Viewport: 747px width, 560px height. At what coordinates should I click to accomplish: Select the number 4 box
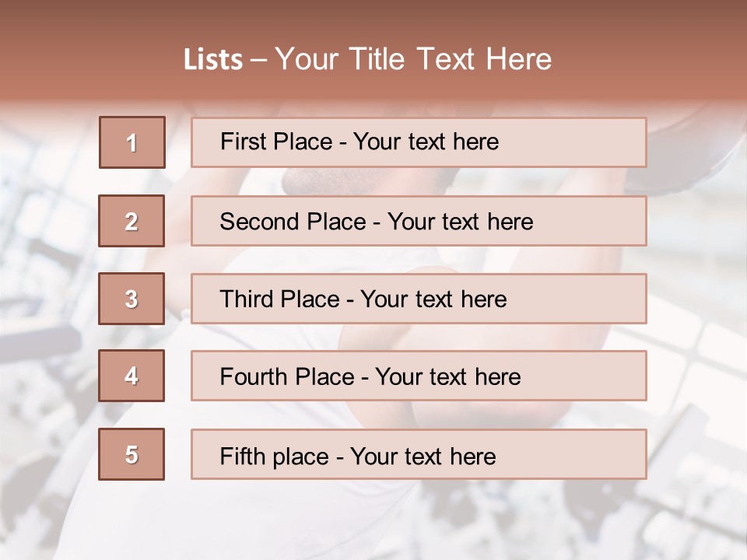click(x=132, y=376)
